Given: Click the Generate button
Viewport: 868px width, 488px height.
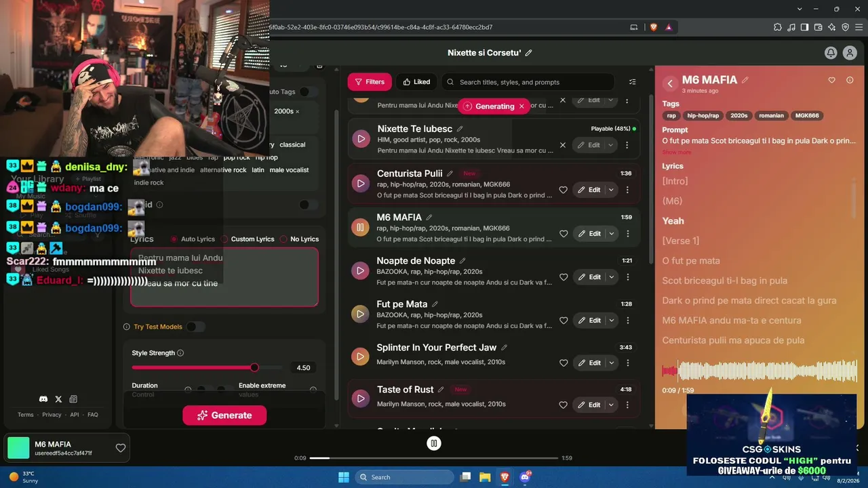Looking at the screenshot, I should point(224,415).
